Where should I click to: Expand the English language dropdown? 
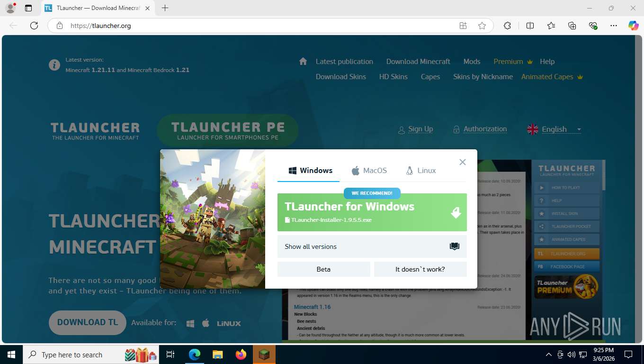tap(554, 129)
